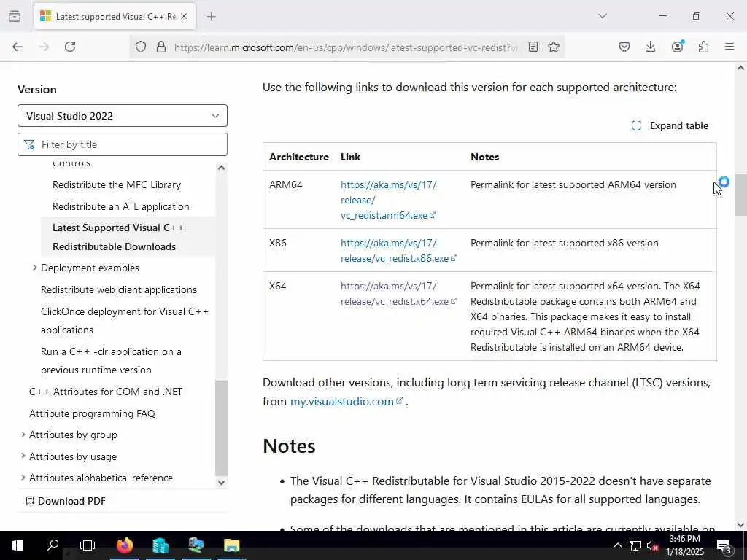Open the Windows Start menu

coord(18,545)
